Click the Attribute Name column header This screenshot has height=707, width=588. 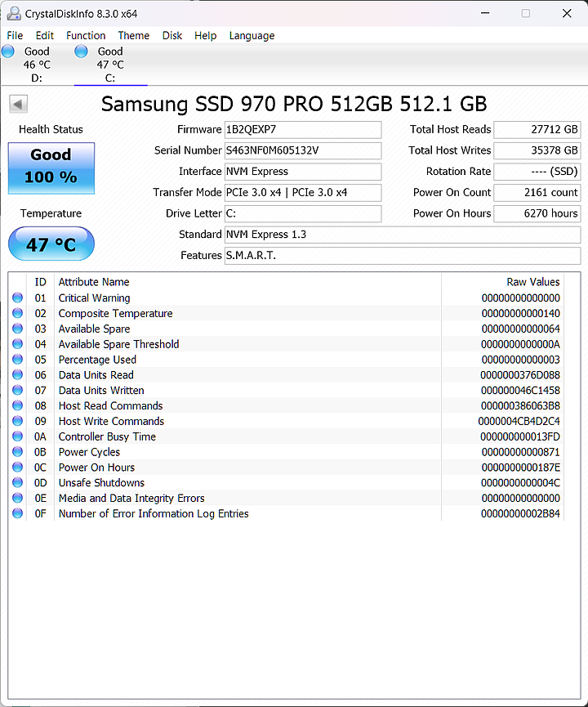(x=247, y=282)
